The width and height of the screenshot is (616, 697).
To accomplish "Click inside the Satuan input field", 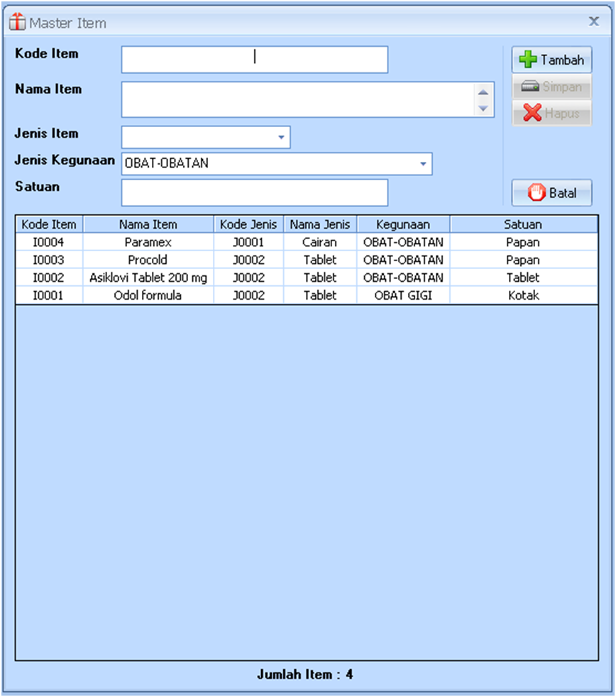I will [x=254, y=192].
